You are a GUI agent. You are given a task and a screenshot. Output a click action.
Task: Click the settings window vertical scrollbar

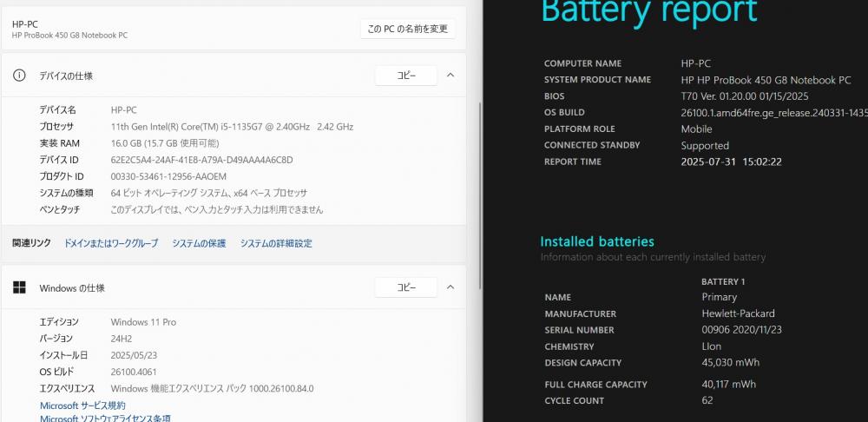479,194
